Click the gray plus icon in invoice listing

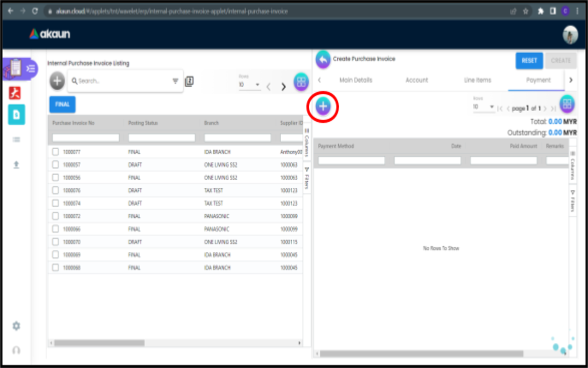(57, 81)
